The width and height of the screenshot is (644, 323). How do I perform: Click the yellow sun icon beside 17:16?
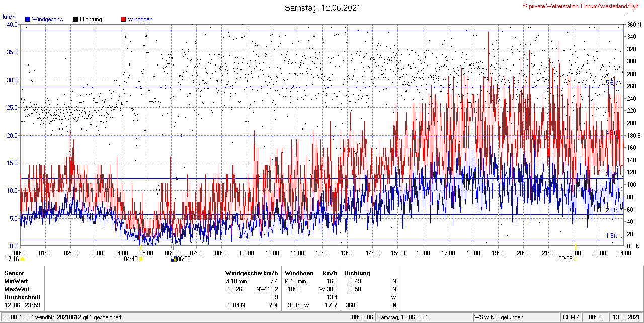[x=22, y=259]
